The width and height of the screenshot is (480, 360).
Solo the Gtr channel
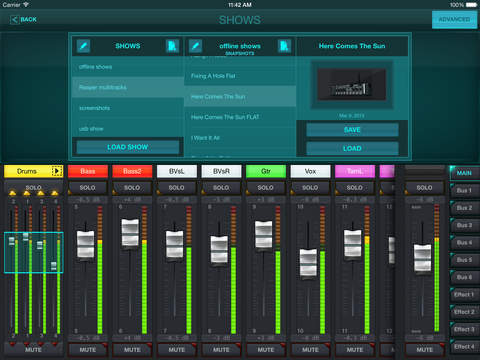tap(266, 188)
